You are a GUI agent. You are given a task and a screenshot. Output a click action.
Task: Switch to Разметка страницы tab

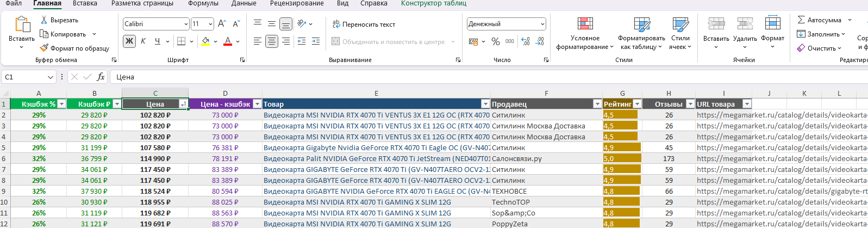142,3
